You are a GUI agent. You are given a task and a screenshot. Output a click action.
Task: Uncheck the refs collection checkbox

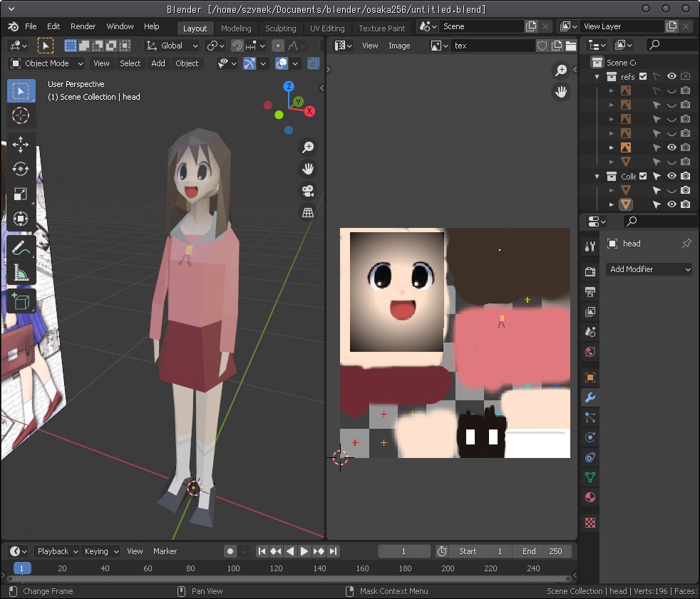click(x=643, y=77)
